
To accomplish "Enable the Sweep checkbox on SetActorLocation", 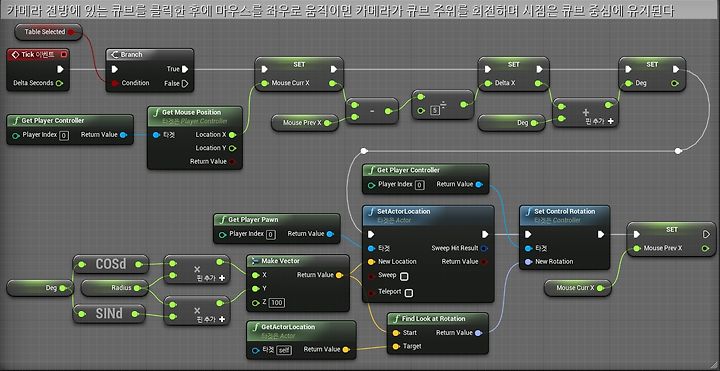I will coord(405,276).
